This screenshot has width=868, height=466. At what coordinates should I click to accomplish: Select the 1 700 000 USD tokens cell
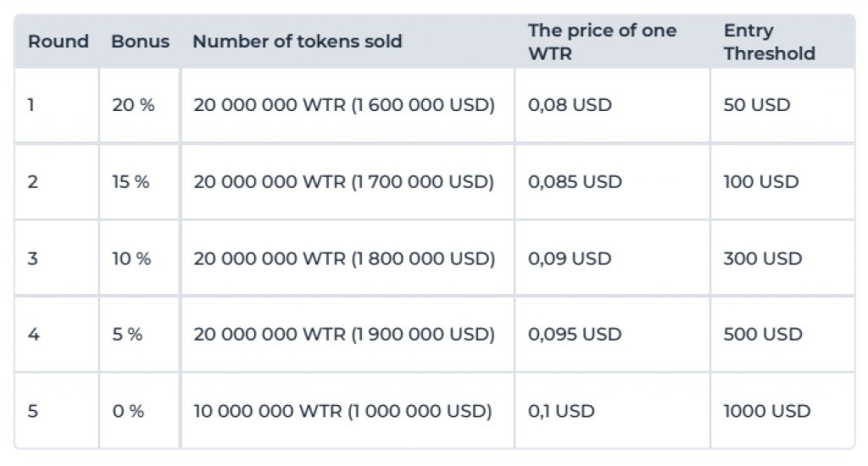(343, 182)
